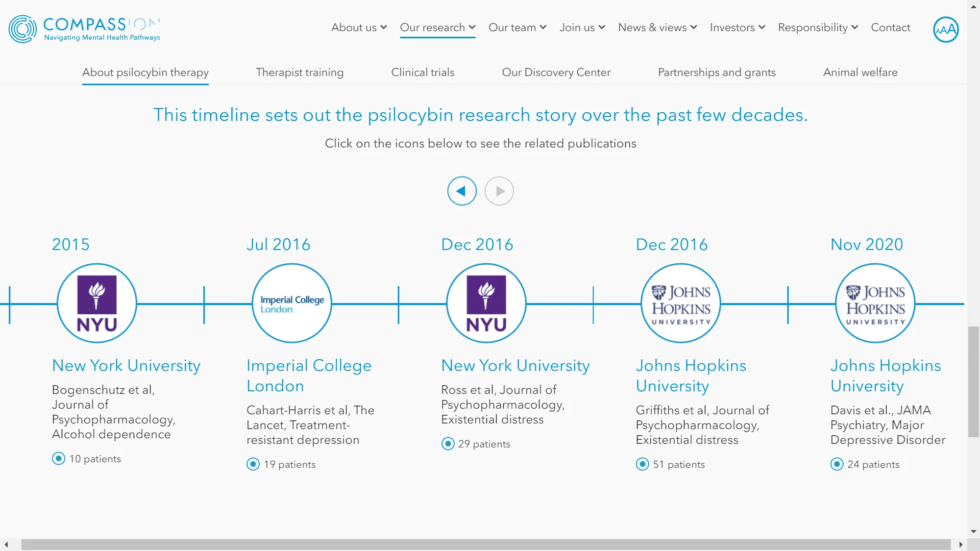Image resolution: width=980 pixels, height=551 pixels.
Task: Click the text size AAA accessibility icon
Action: click(x=946, y=30)
